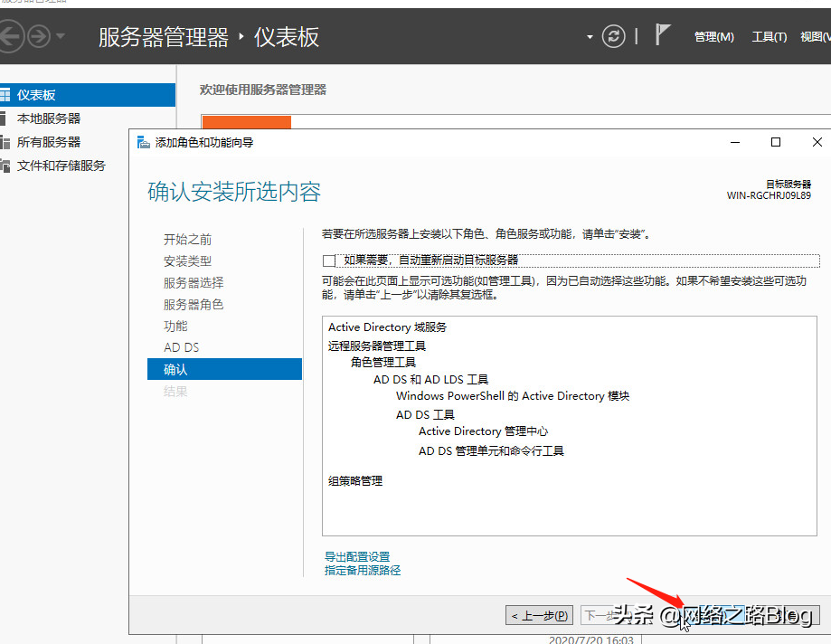Open the notifications flag

pos(662,35)
